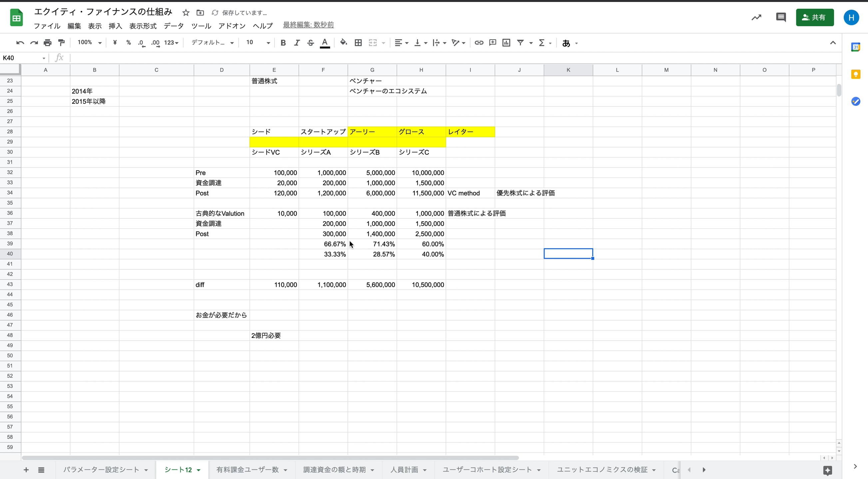Create a filter with the funnel icon
This screenshot has height=479, width=868.
(x=521, y=43)
